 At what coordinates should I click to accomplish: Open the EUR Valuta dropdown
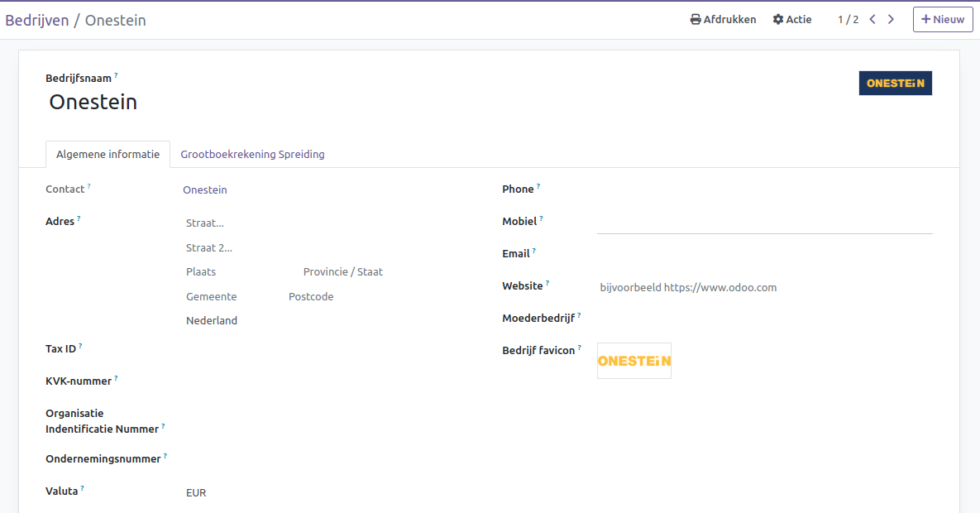click(x=248, y=493)
